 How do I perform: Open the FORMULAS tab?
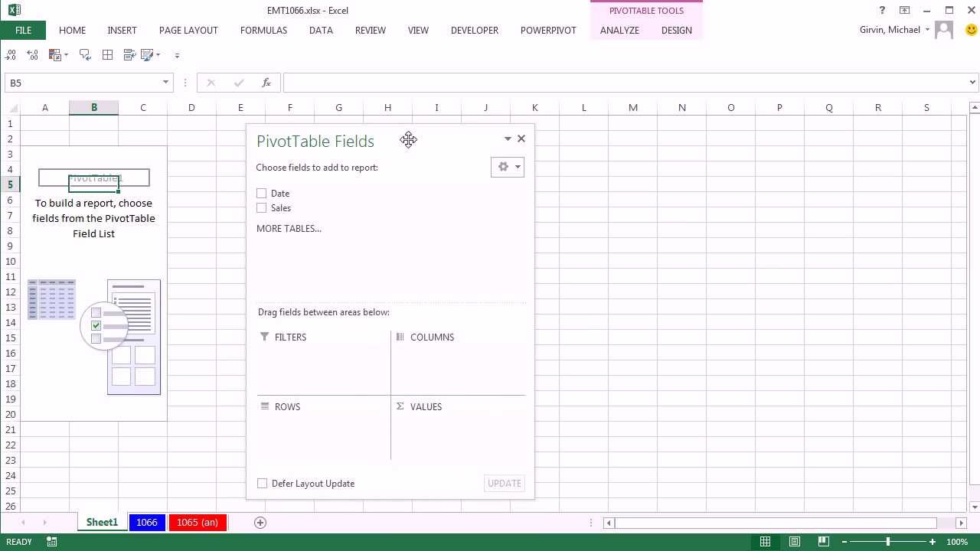pos(263,30)
